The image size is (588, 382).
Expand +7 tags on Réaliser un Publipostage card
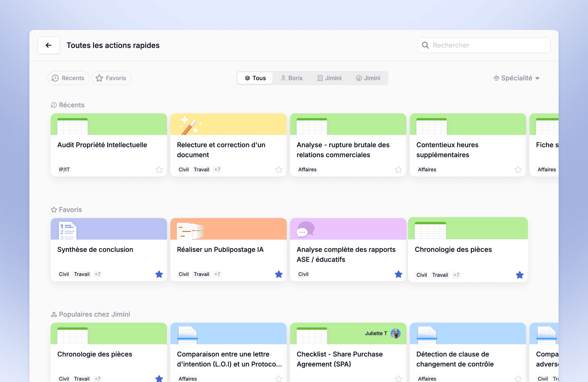(x=217, y=274)
